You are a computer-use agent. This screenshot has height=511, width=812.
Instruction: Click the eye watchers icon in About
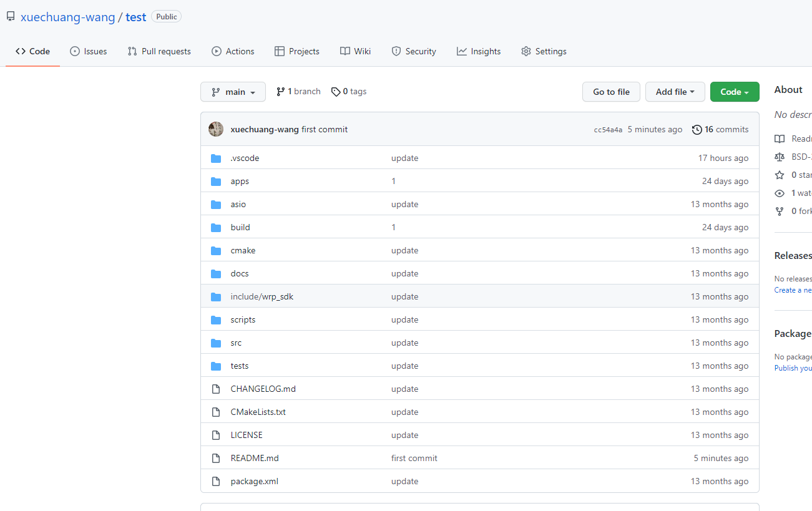click(780, 193)
